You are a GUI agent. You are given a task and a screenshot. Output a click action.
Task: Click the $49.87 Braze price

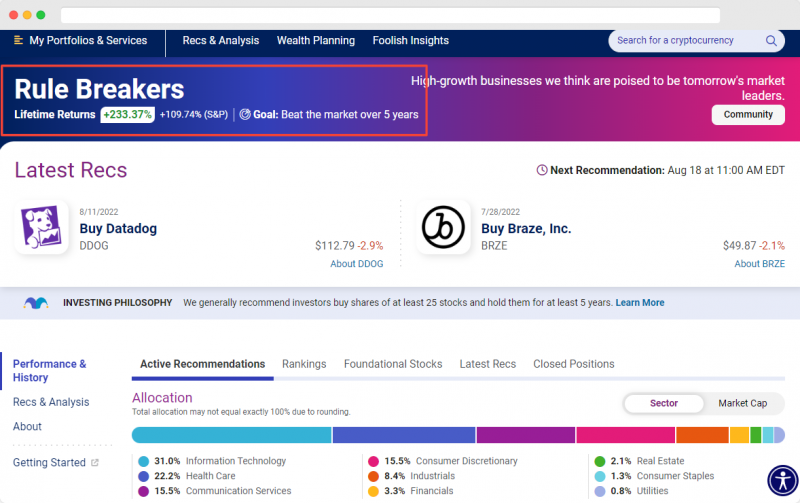739,245
